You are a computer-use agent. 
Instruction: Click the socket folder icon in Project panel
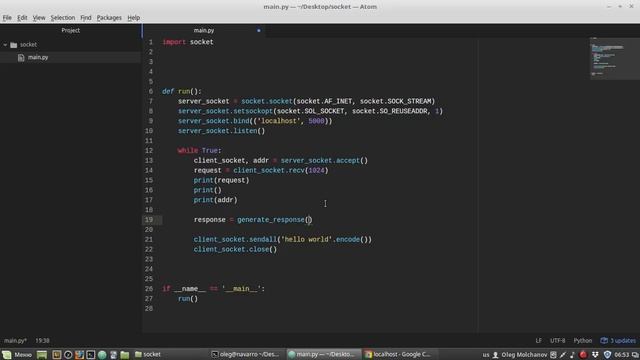tap(13, 45)
